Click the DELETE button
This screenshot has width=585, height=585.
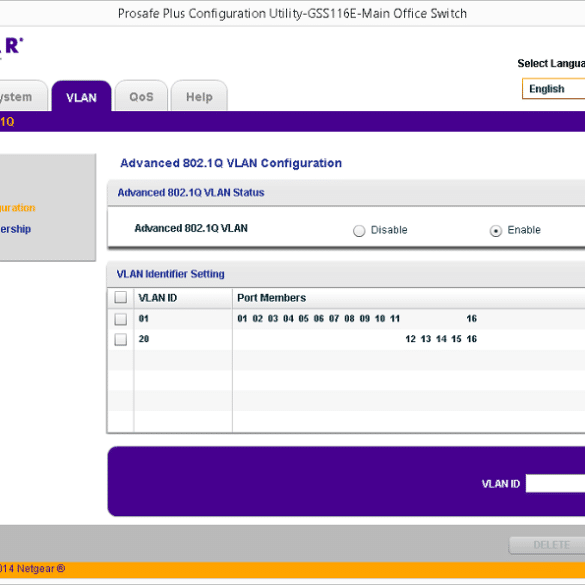(547, 545)
